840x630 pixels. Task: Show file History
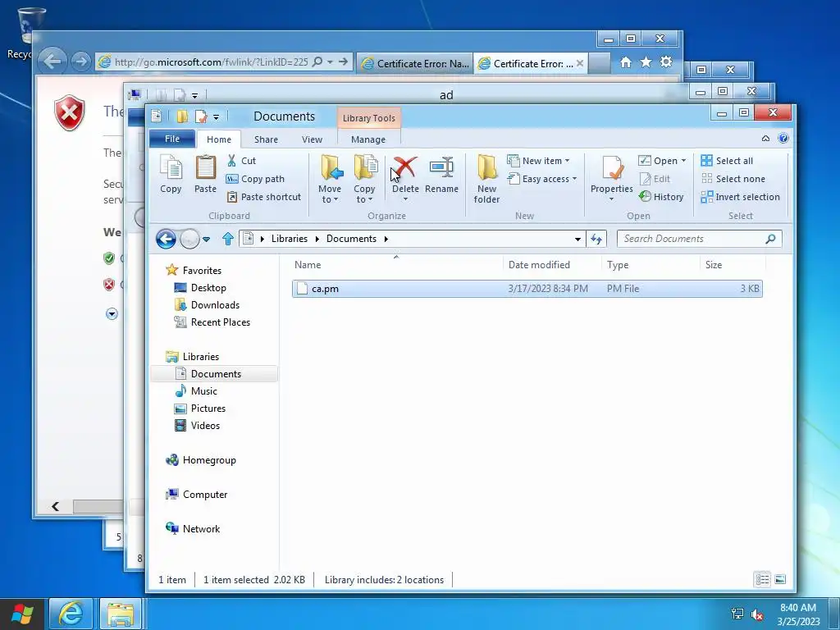point(661,197)
